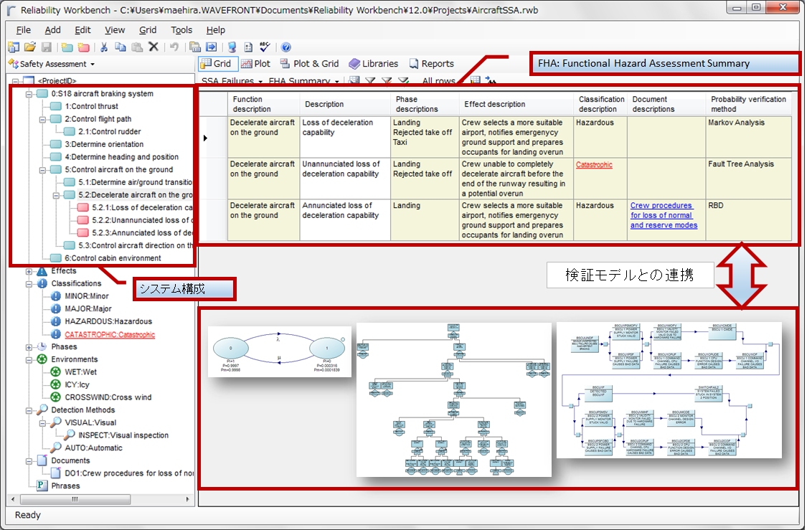The width and height of the screenshot is (812, 530).
Task: Select the HAZARDOUS:Hazardous classification
Action: (108, 321)
